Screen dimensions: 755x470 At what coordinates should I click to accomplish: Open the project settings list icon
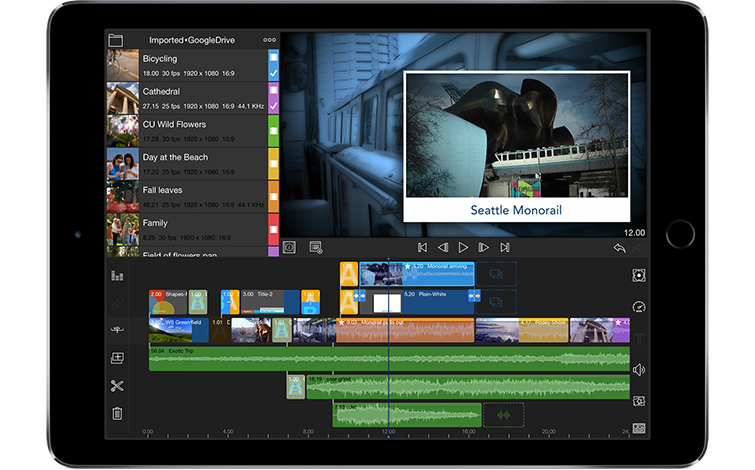(316, 247)
